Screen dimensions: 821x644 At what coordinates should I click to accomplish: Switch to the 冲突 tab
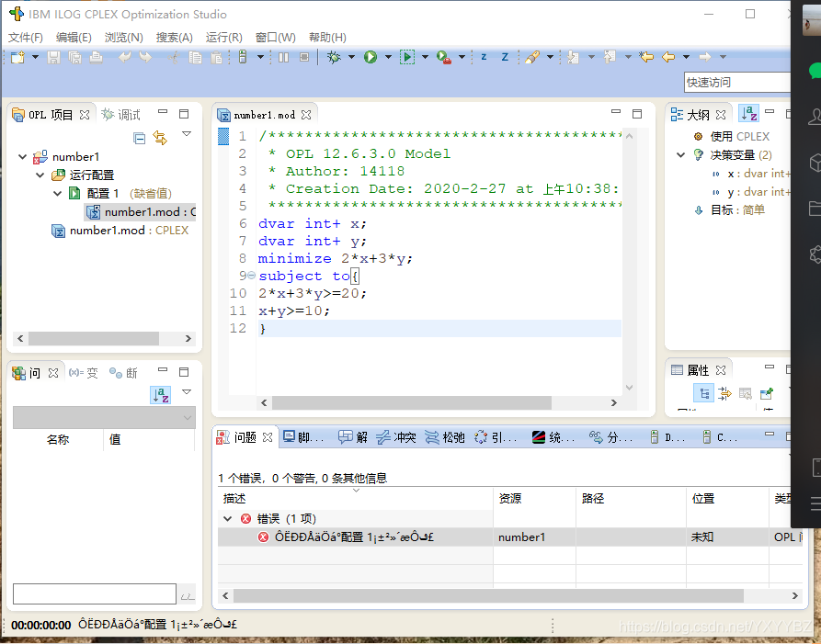pos(396,437)
